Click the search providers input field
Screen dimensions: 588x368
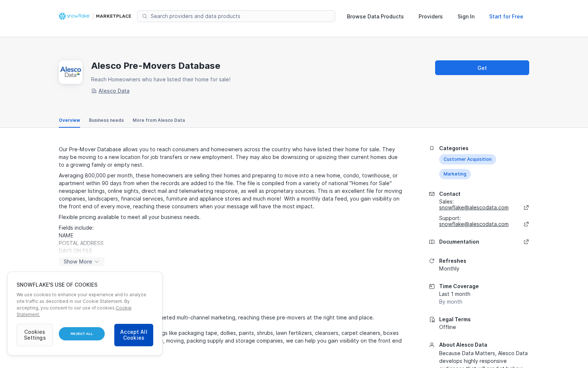pos(236,16)
